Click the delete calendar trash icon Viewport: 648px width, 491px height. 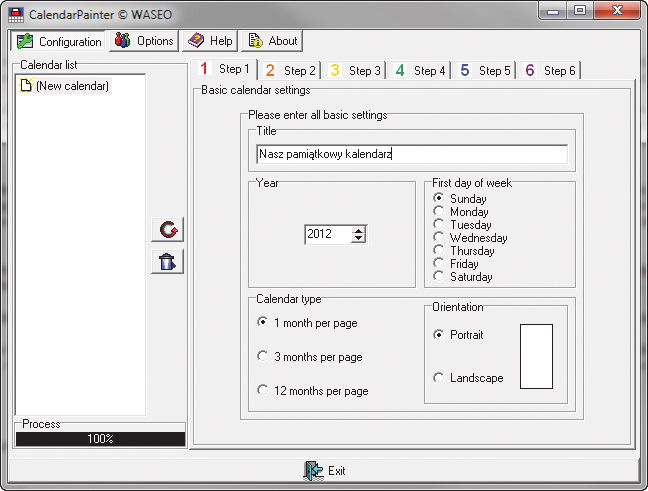(x=168, y=262)
